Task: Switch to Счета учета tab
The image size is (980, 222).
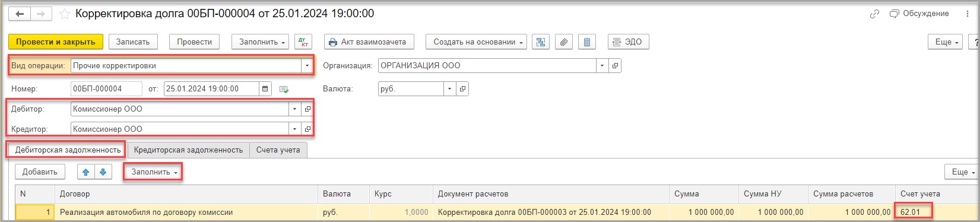Action: pos(278,150)
